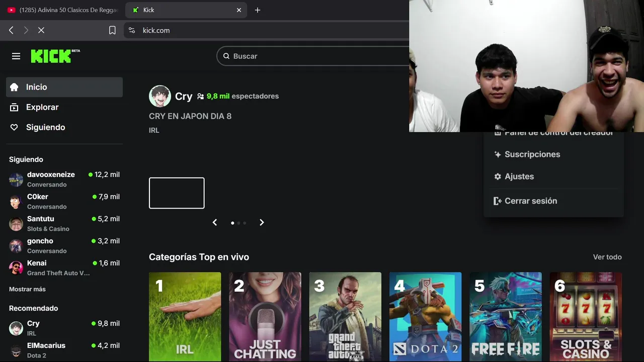
Task: Click the browser forward arrow
Action: pos(26,30)
